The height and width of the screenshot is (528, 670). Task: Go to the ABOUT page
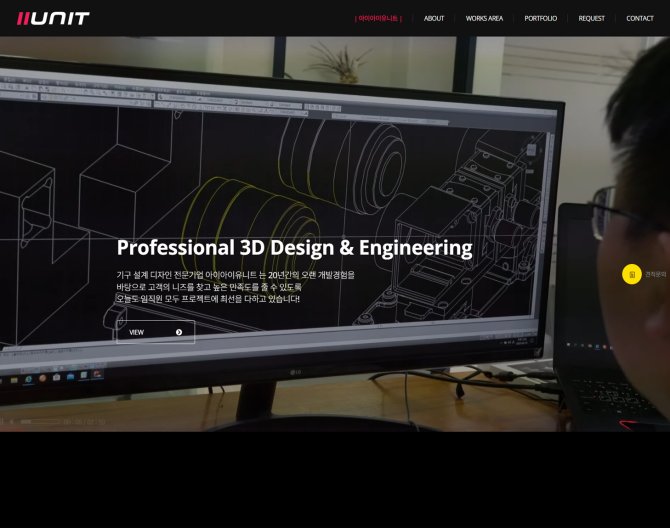[x=434, y=18]
